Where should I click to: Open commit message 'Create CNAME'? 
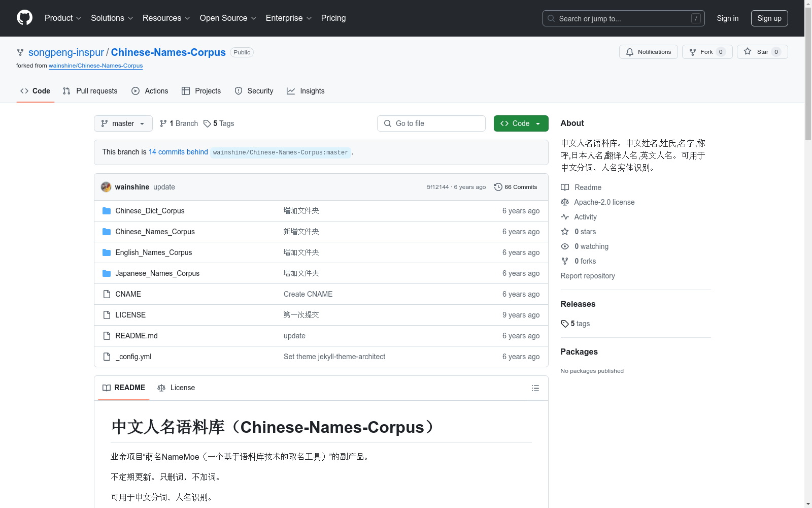click(308, 294)
